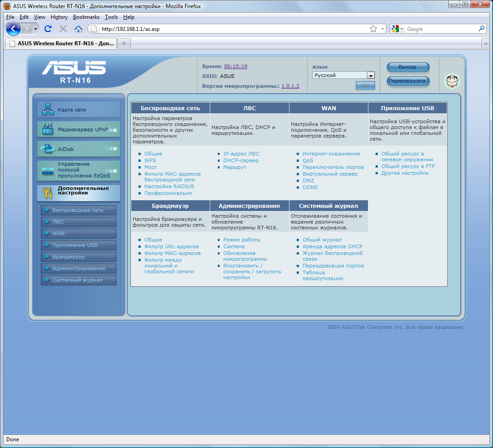Open the DMZ link
The image size is (493, 448).
[308, 181]
